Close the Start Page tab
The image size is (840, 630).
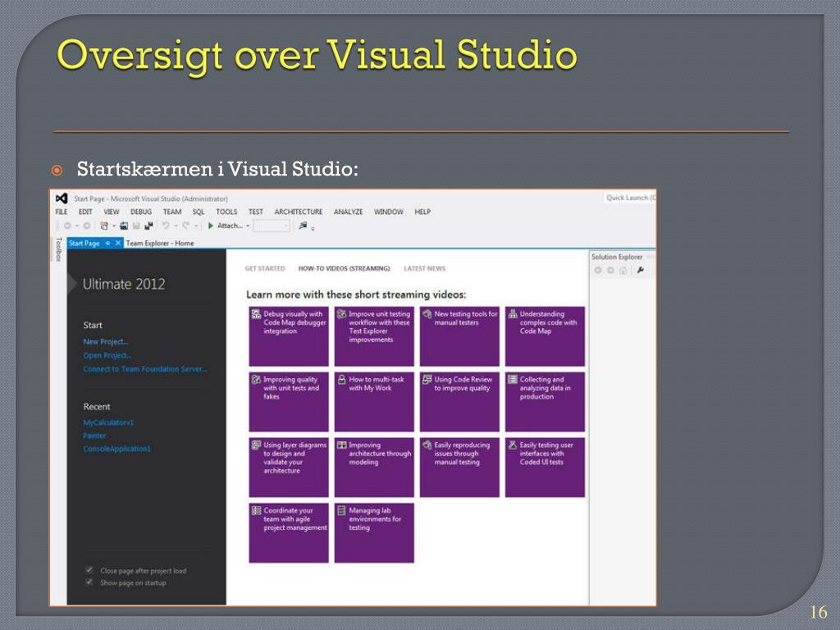(x=118, y=243)
